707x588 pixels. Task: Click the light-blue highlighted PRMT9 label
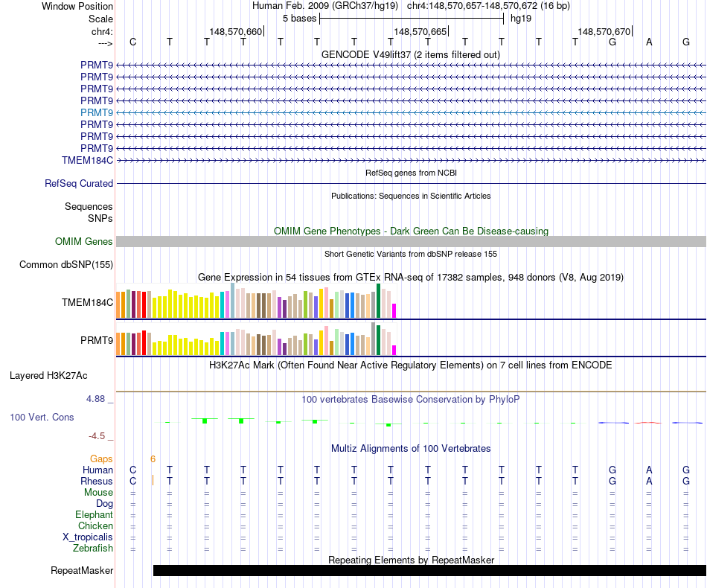[x=97, y=112]
